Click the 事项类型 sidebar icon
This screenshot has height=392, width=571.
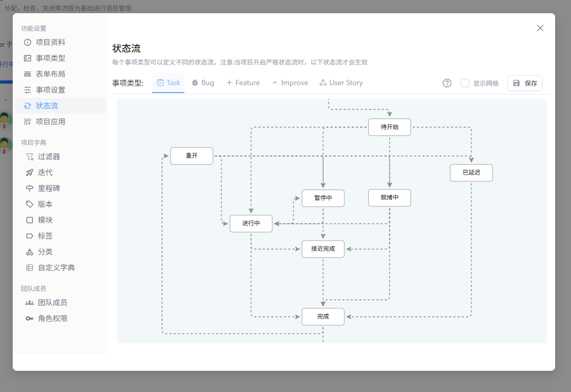click(x=28, y=58)
